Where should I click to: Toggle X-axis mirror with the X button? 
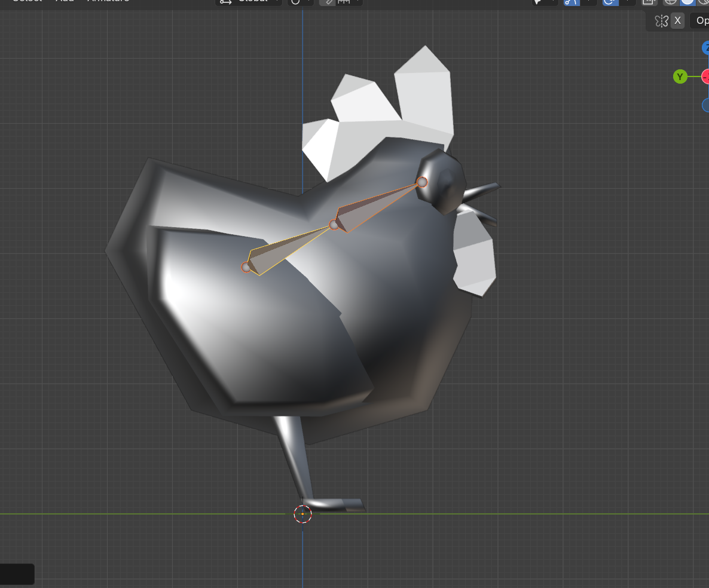point(677,20)
